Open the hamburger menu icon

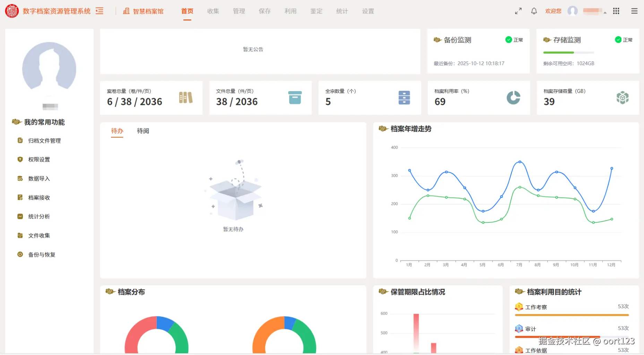[634, 11]
